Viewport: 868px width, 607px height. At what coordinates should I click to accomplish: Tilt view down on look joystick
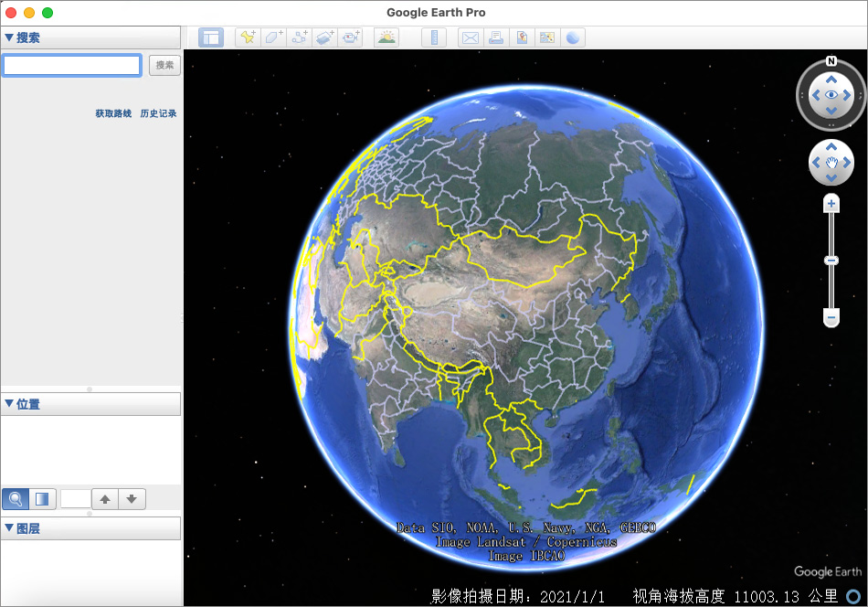[831, 111]
